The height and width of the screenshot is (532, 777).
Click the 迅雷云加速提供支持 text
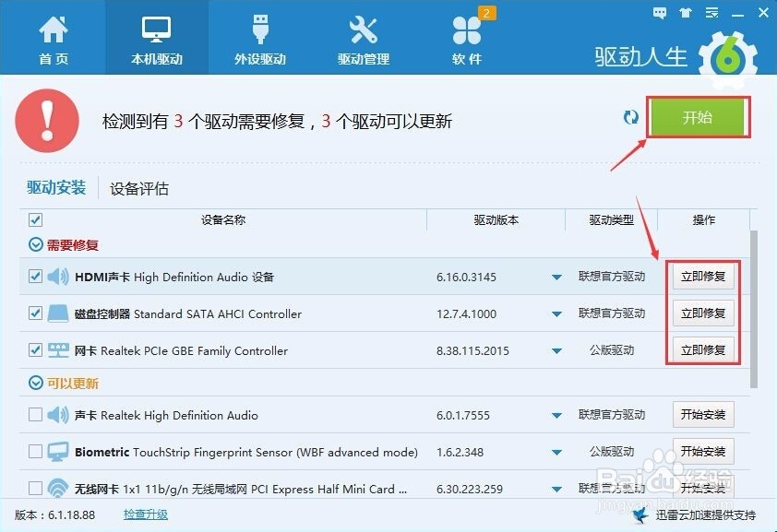[x=706, y=515]
